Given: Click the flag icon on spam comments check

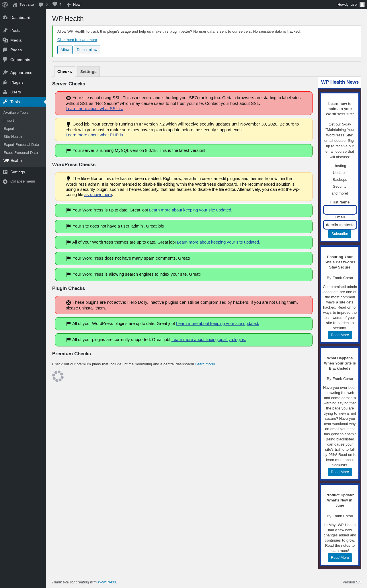Looking at the screenshot, I should tap(68, 258).
